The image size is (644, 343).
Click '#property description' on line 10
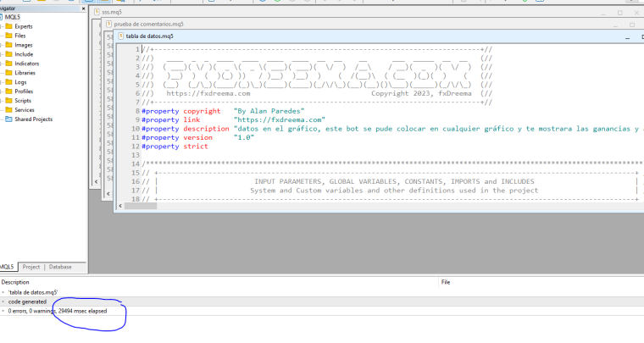pyautogui.click(x=186, y=129)
